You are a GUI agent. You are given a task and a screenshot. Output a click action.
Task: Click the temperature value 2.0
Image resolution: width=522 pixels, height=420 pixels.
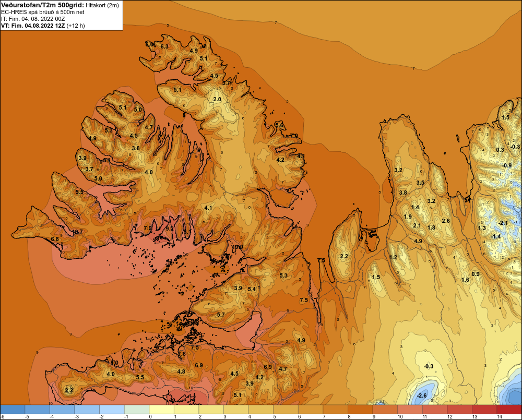coord(217,99)
